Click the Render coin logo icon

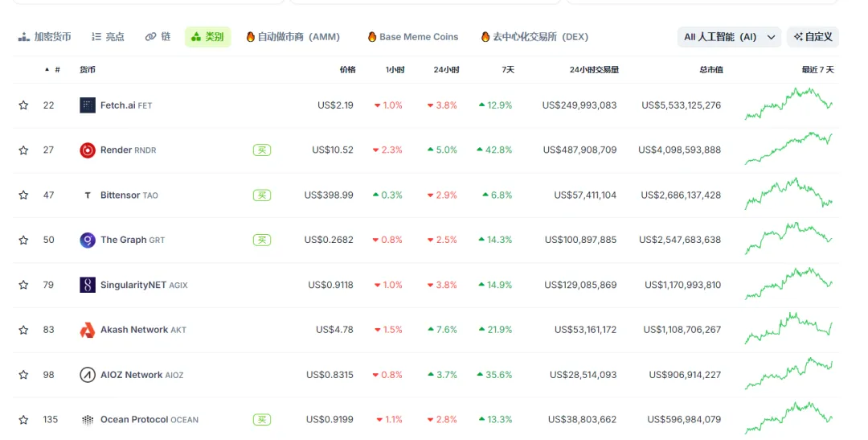click(x=88, y=150)
